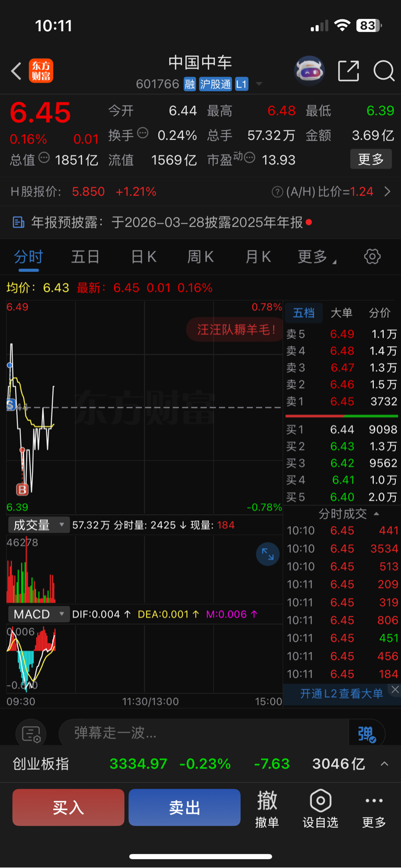The width and height of the screenshot is (401, 868).
Task: Tap the 弹幕走一波 input field
Action: click(204, 733)
